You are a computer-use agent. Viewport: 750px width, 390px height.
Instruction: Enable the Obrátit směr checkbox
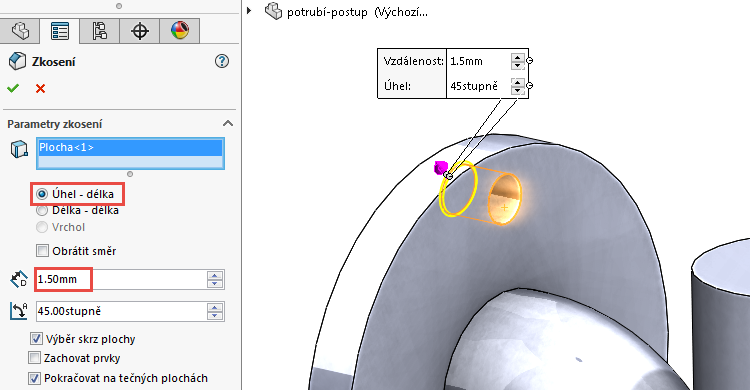[x=43, y=250]
